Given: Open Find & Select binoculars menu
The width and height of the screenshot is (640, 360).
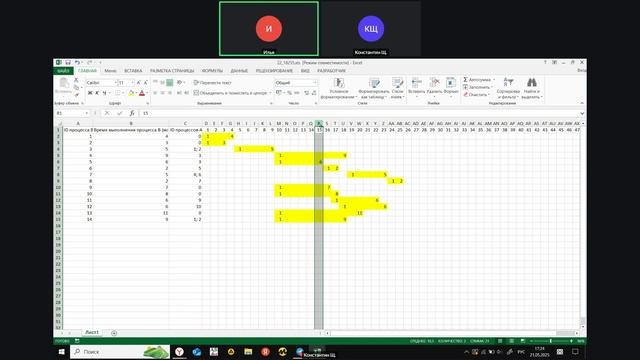Looking at the screenshot, I should [x=532, y=89].
